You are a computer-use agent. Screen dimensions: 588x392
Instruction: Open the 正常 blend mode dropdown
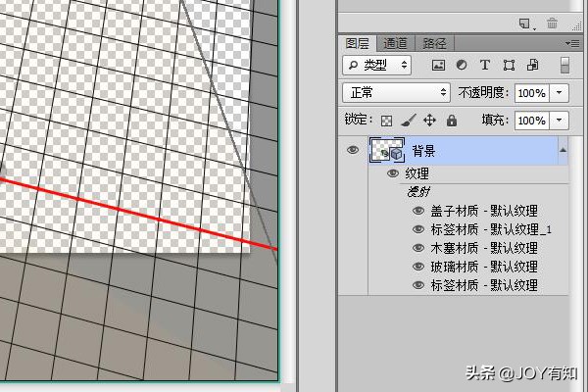coord(396,93)
